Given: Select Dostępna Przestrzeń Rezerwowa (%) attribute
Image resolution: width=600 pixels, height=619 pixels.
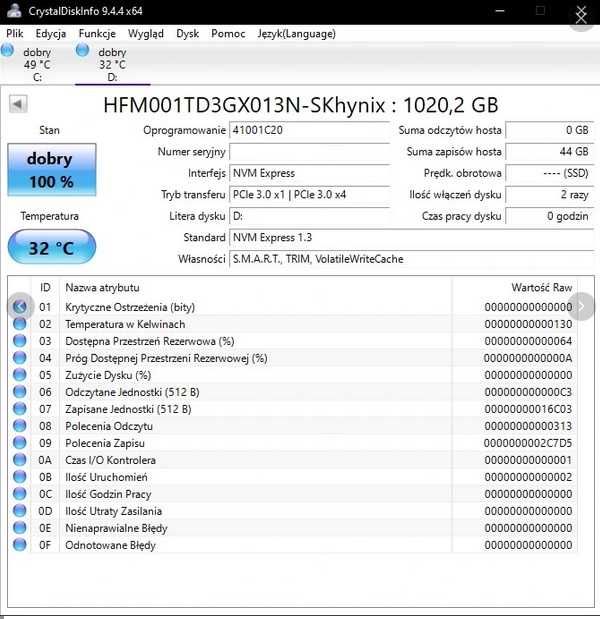Looking at the screenshot, I should 150,341.
